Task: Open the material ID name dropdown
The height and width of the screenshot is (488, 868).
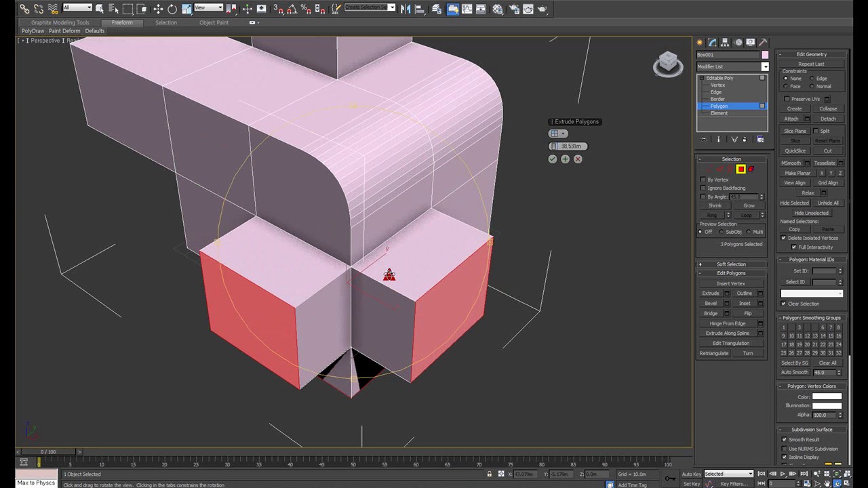Action: click(x=812, y=293)
